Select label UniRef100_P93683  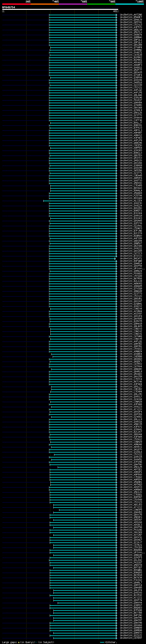[x=131, y=273]
